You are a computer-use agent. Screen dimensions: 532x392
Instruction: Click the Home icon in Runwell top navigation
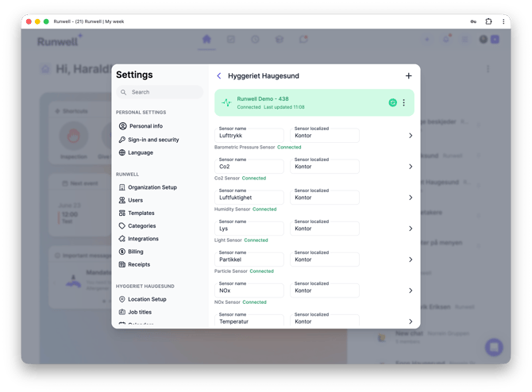click(x=206, y=40)
